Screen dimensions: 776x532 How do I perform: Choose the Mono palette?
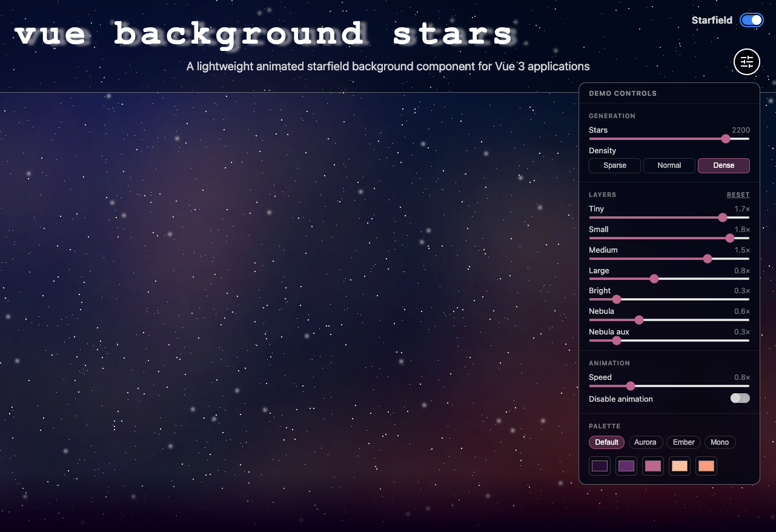[720, 442]
